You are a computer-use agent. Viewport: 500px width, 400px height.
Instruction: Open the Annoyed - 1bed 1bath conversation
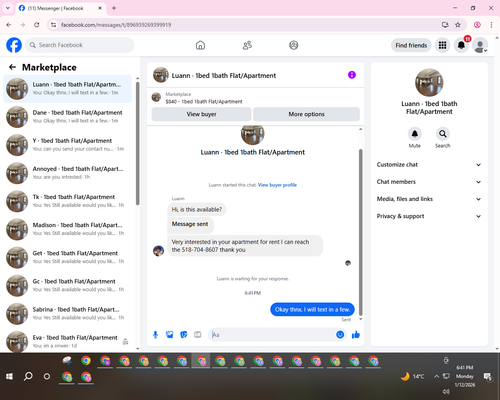pyautogui.click(x=68, y=173)
